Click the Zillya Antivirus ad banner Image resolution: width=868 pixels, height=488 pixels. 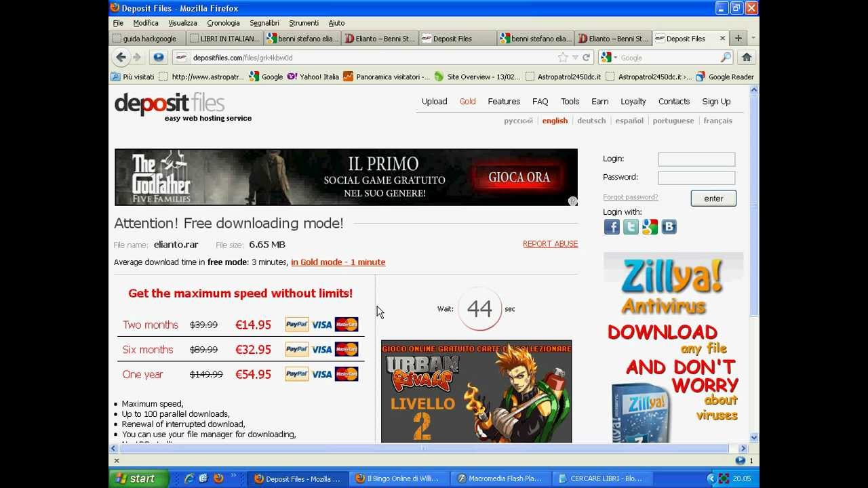click(673, 348)
